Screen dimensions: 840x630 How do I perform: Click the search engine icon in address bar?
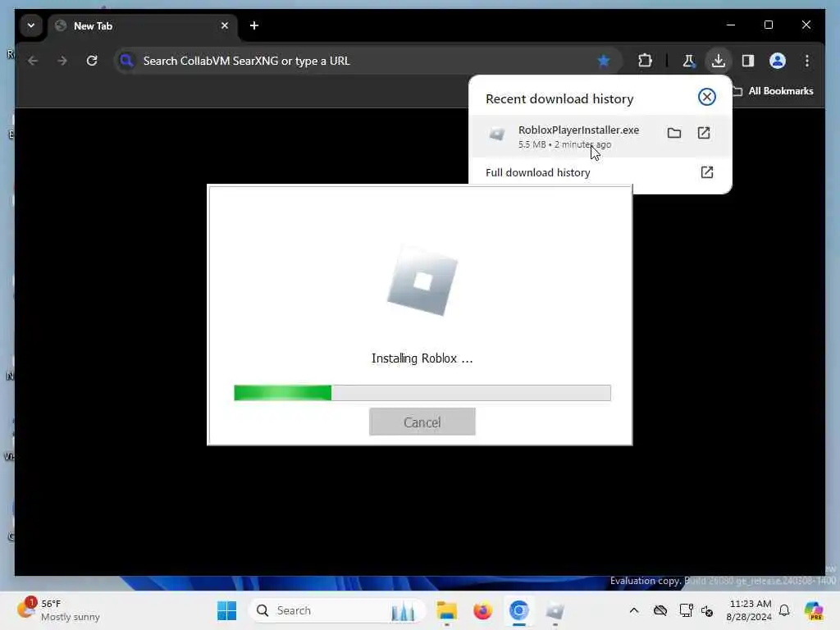[x=127, y=61]
